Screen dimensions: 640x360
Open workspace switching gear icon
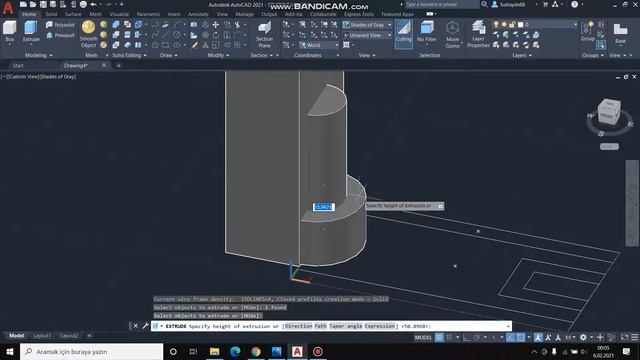coord(583,337)
